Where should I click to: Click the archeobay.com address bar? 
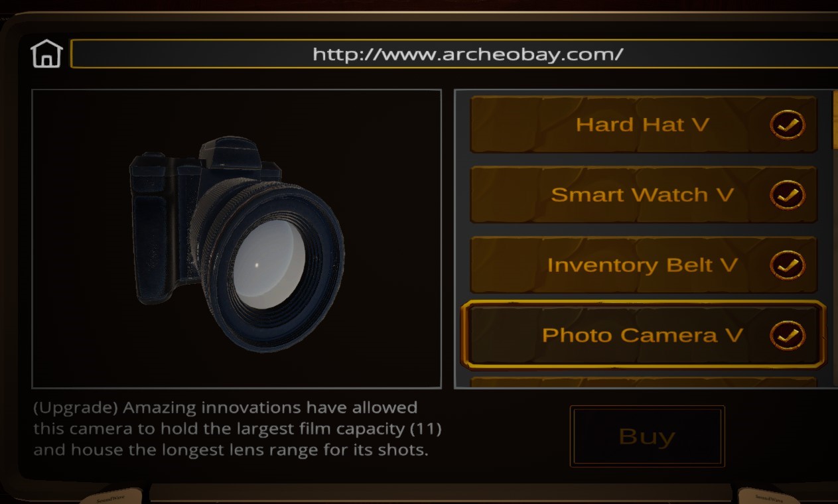coord(454,54)
